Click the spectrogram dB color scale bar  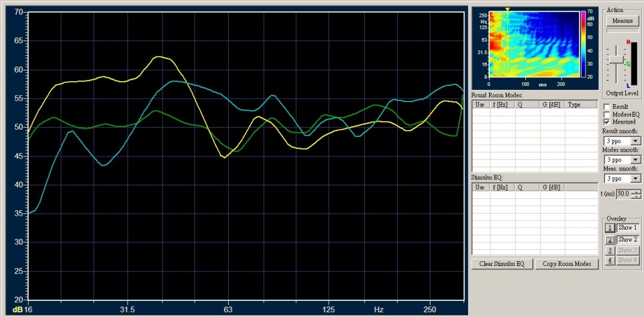coord(584,44)
